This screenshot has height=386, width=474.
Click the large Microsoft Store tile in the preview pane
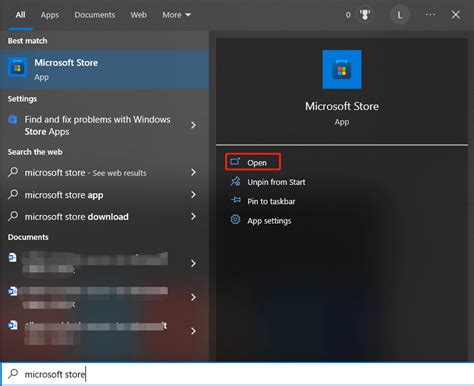coord(342,69)
